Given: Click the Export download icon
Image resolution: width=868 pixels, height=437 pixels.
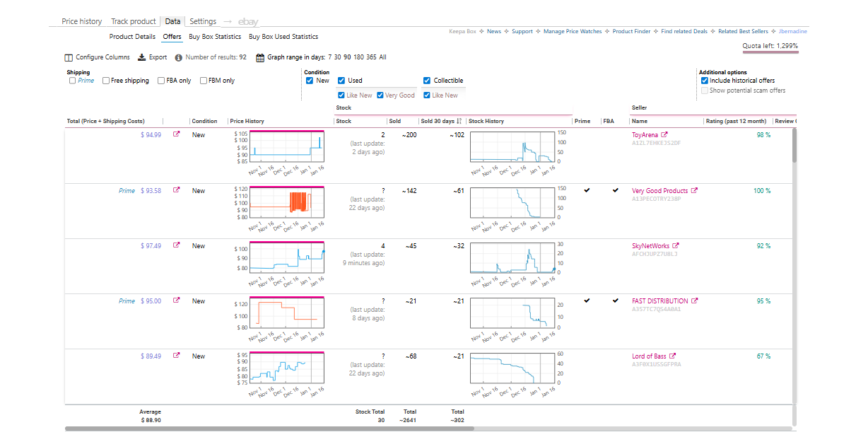Looking at the screenshot, I should (141, 57).
